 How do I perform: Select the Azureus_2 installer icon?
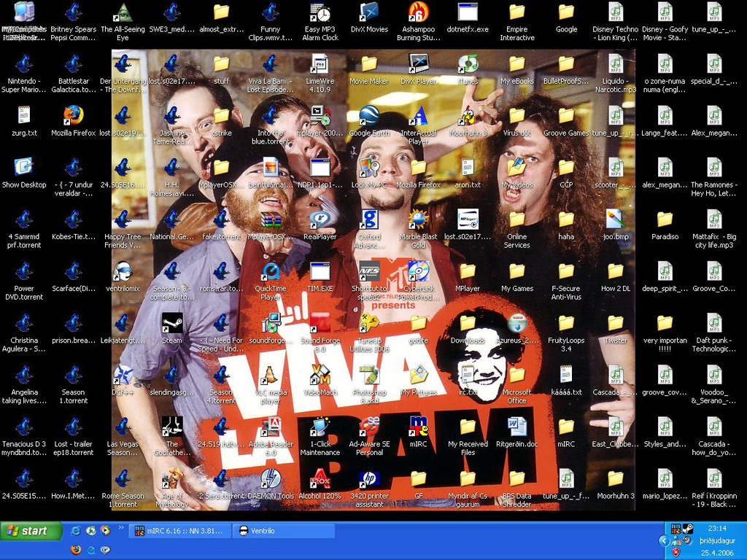[x=517, y=329]
